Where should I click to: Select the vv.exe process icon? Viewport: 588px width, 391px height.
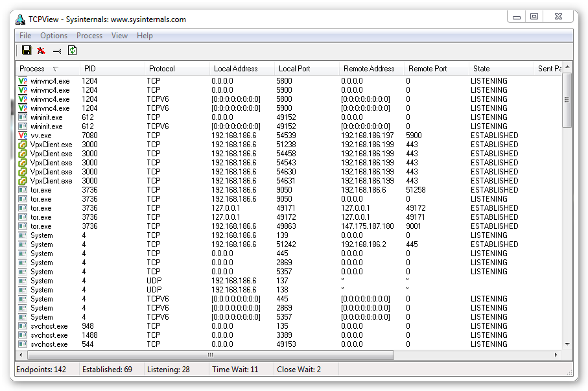(x=23, y=136)
